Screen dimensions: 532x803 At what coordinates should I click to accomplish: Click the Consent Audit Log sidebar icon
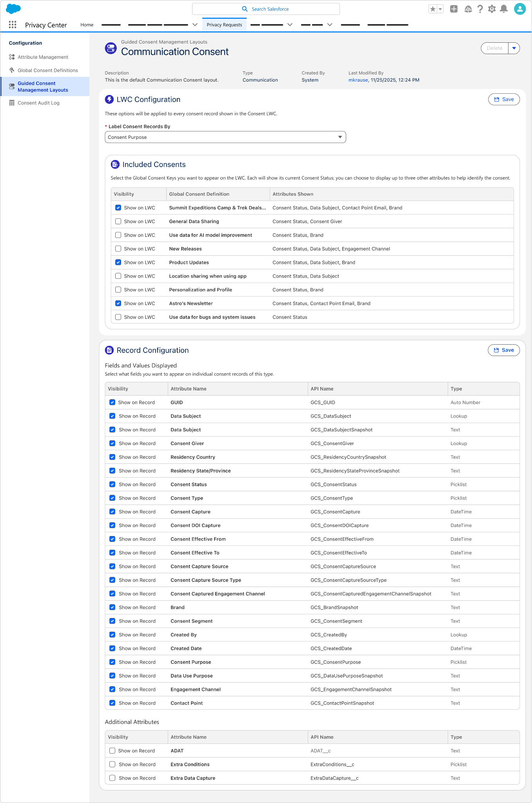pyautogui.click(x=12, y=103)
